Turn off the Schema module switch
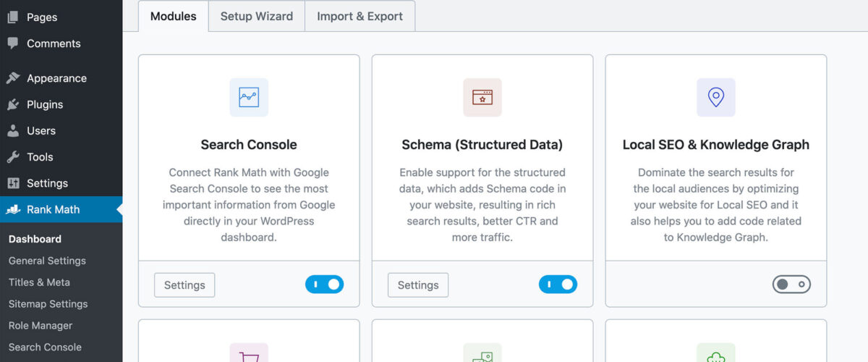The width and height of the screenshot is (868, 362). click(x=558, y=285)
